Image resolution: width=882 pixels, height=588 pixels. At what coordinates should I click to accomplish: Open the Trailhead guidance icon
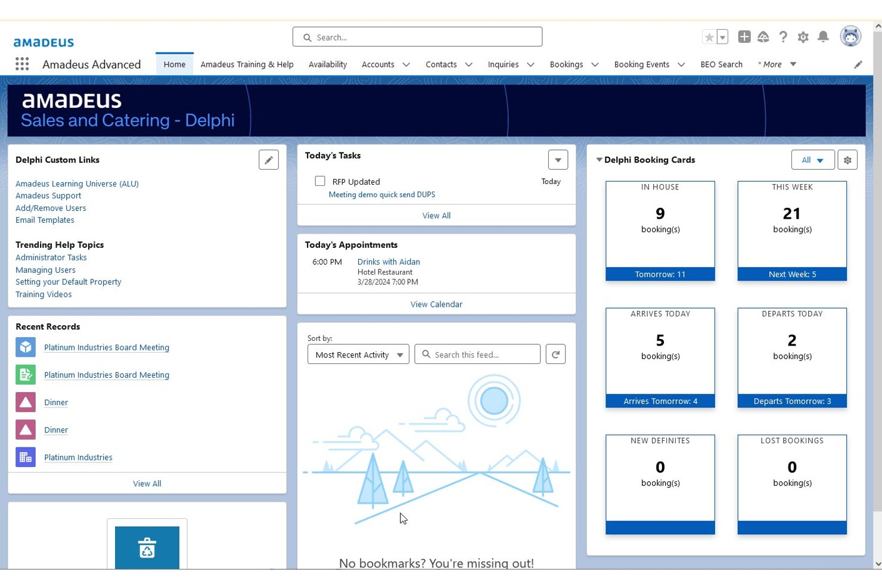763,37
